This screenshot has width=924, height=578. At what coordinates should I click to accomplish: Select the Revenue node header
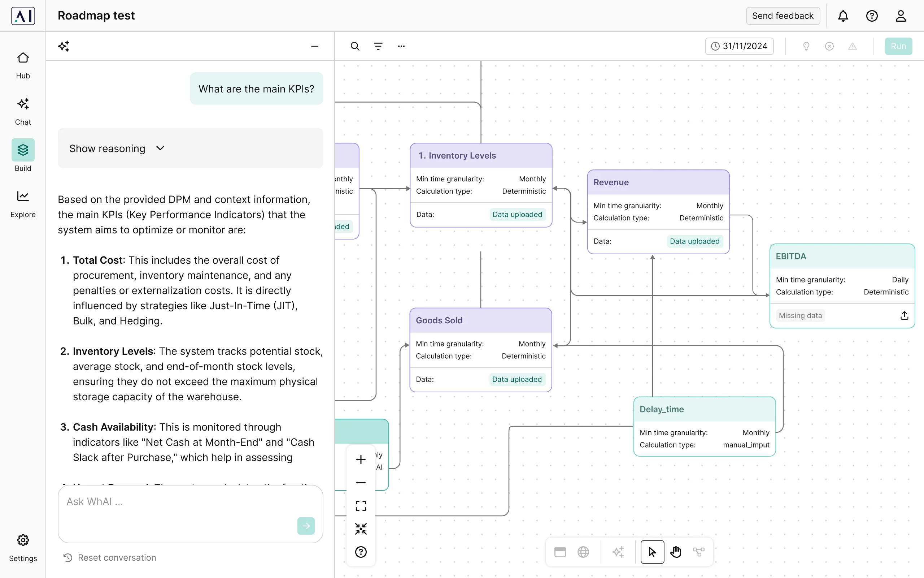pos(658,182)
